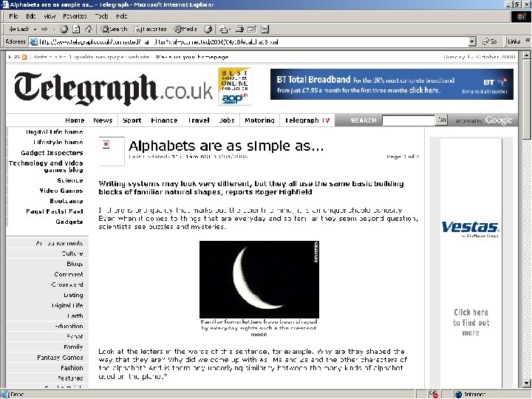This screenshot has height=399, width=532.
Task: Click the Gadgets sidebar link
Action: [x=69, y=222]
